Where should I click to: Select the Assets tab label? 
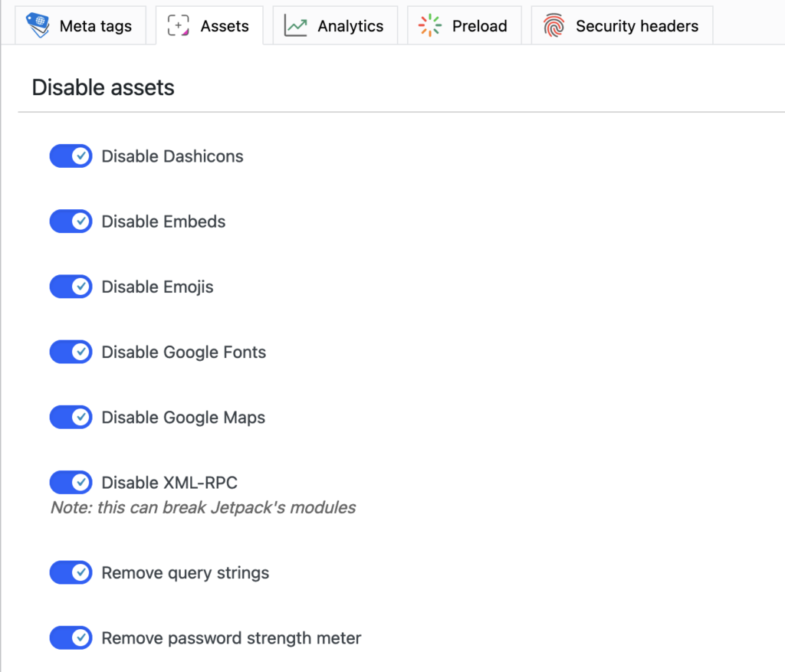225,26
